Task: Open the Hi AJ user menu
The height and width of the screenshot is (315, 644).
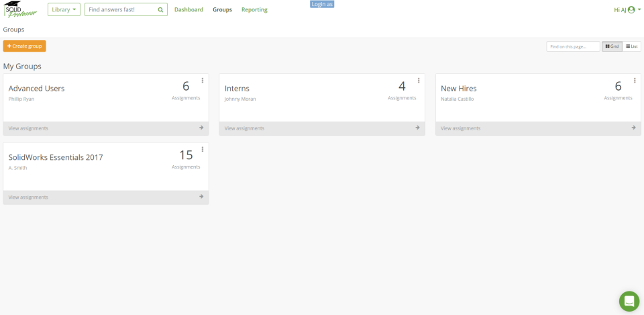Action: tap(627, 10)
